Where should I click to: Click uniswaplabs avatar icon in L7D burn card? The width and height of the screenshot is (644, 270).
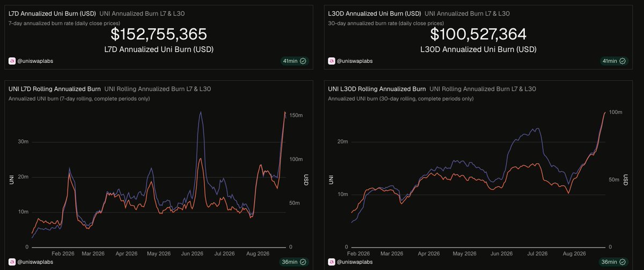point(11,61)
